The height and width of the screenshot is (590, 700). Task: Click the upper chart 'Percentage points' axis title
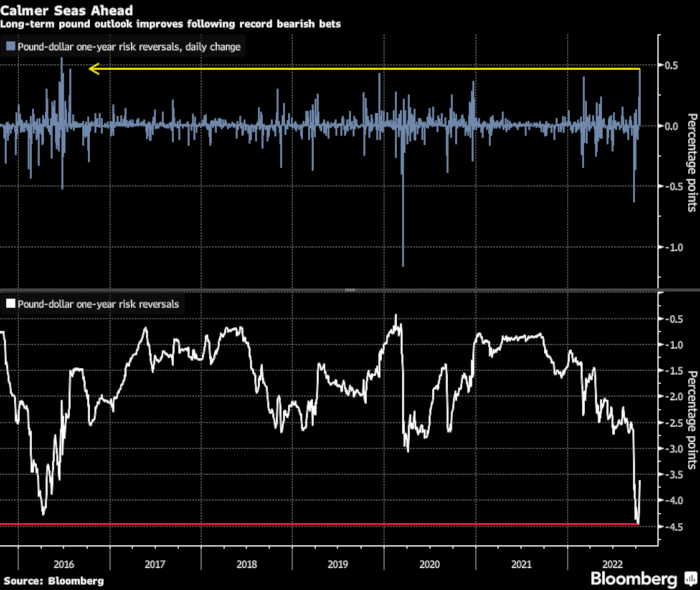tap(691, 164)
